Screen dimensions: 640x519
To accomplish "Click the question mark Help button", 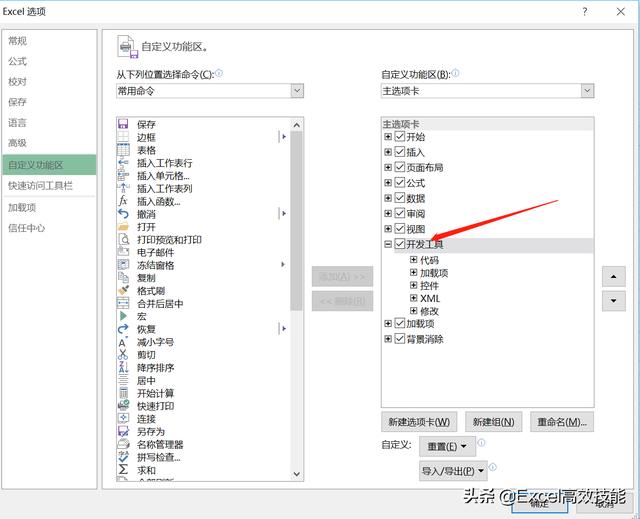I will pos(585,11).
